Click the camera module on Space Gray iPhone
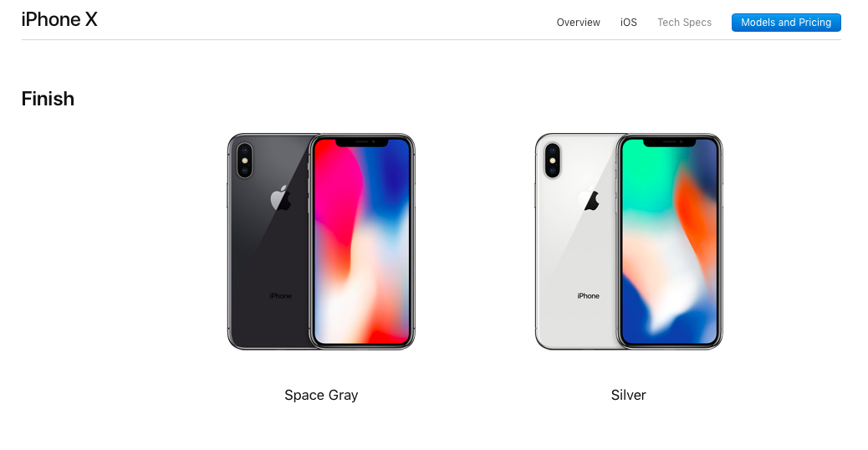Image resolution: width=868 pixels, height=450 pixels. click(245, 161)
